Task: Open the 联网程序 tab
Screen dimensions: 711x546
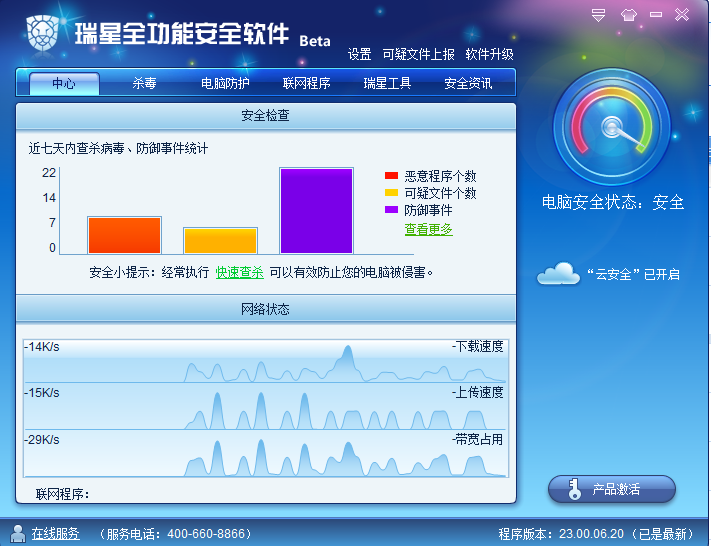Action: point(307,83)
